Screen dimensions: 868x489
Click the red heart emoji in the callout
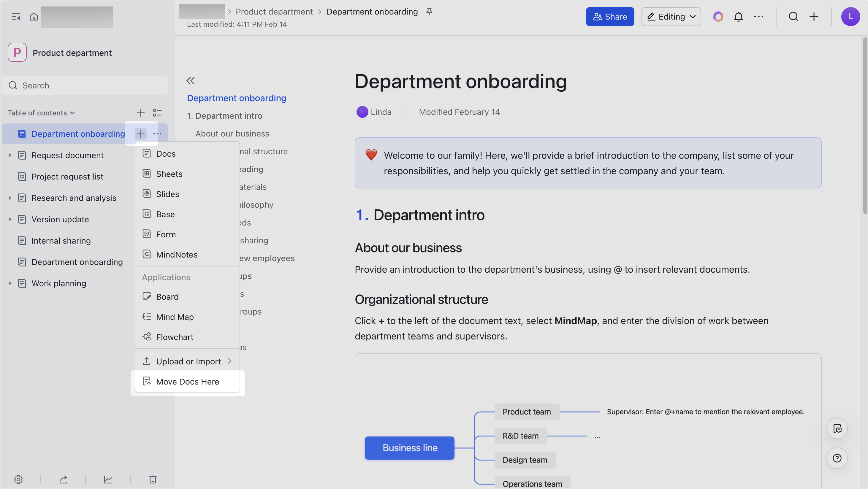click(371, 155)
